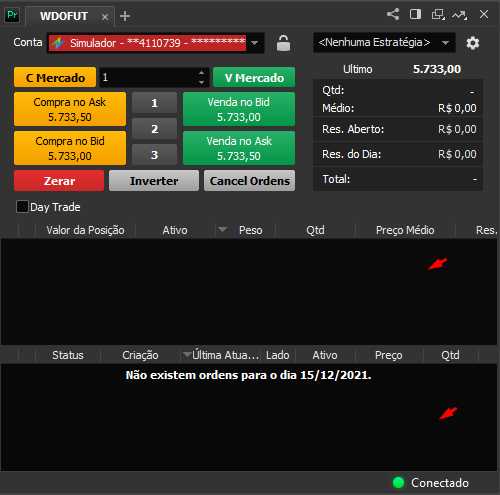Viewport: 500px width, 495px height.
Task: Click the Conectado status text
Action: (x=440, y=483)
